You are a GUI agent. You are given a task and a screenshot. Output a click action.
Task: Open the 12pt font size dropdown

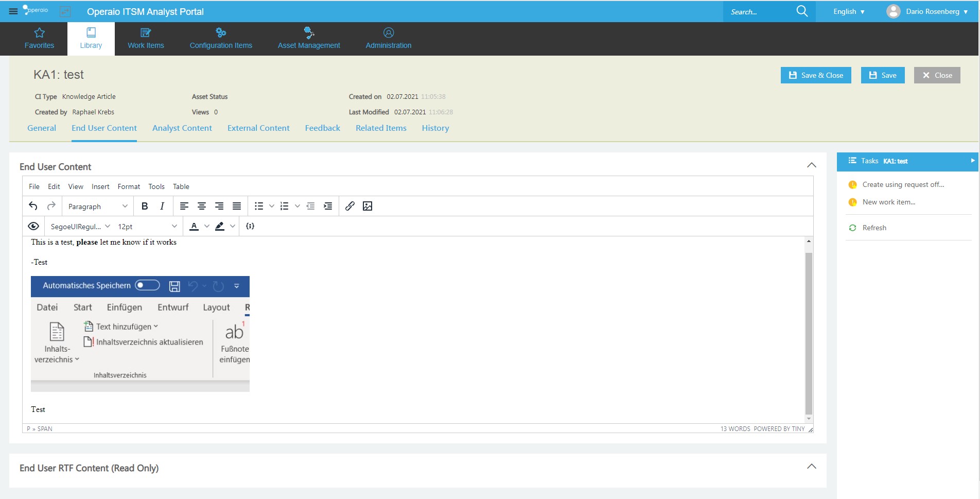pos(147,227)
